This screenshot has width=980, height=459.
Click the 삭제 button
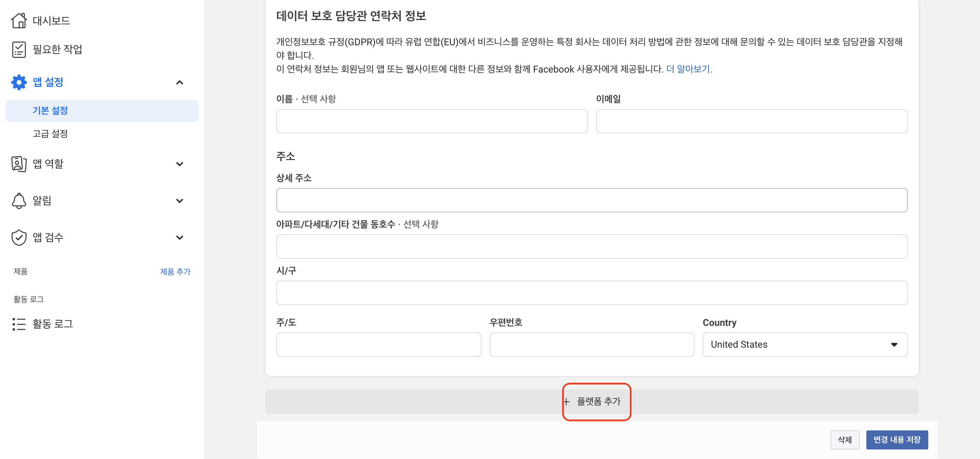(845, 440)
